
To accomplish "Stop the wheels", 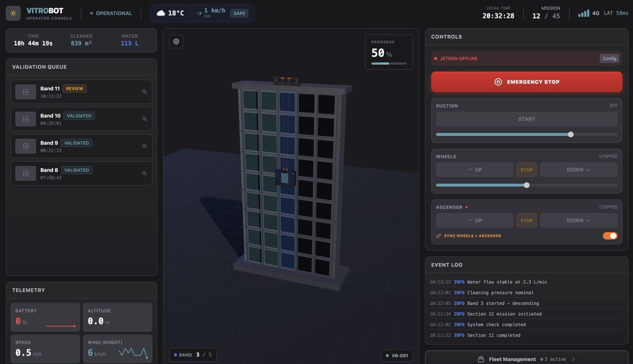I will [526, 170].
